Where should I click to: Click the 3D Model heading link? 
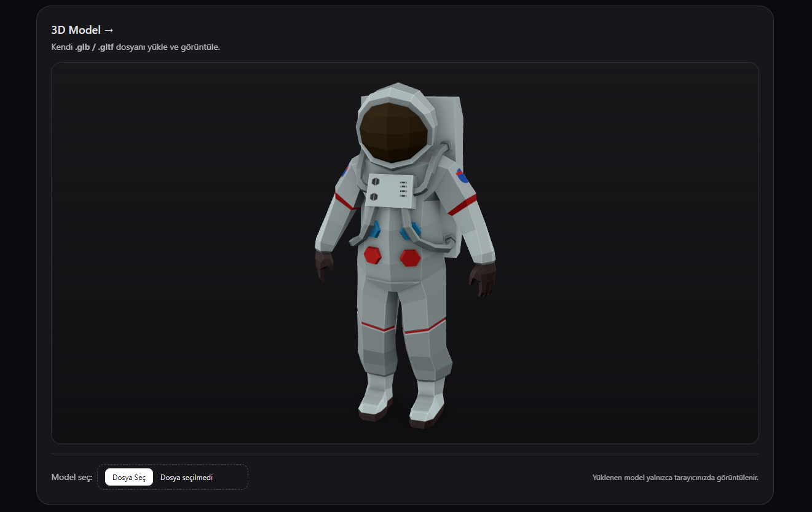point(83,30)
